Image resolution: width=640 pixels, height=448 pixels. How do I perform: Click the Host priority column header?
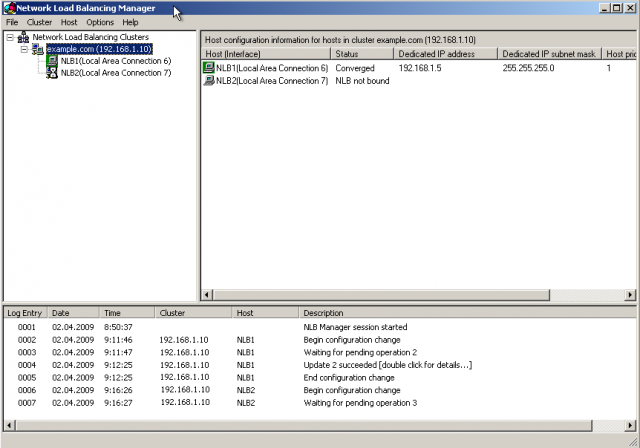[619, 54]
